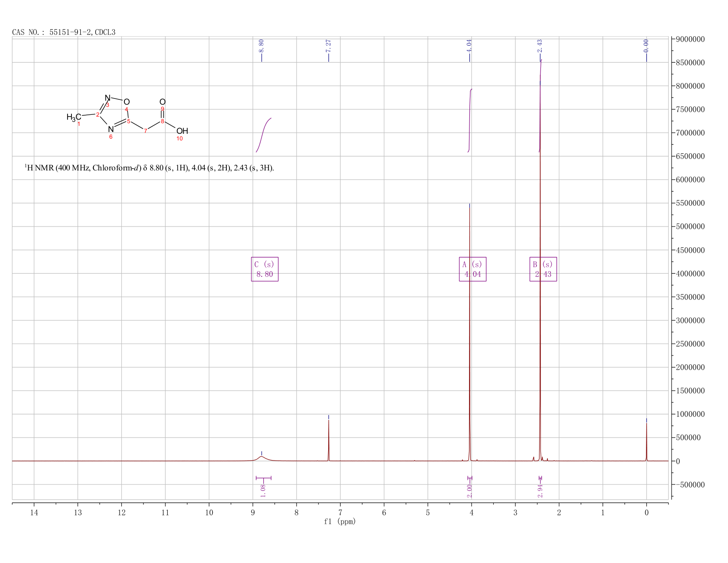Click the C (s) 8.80 multiplet box
728x563 pixels.
[x=265, y=269]
